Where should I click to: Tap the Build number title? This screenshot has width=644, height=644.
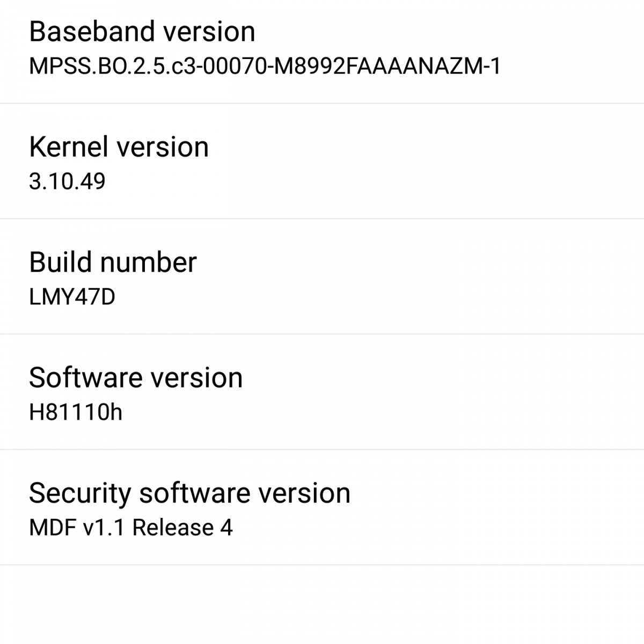[113, 262]
